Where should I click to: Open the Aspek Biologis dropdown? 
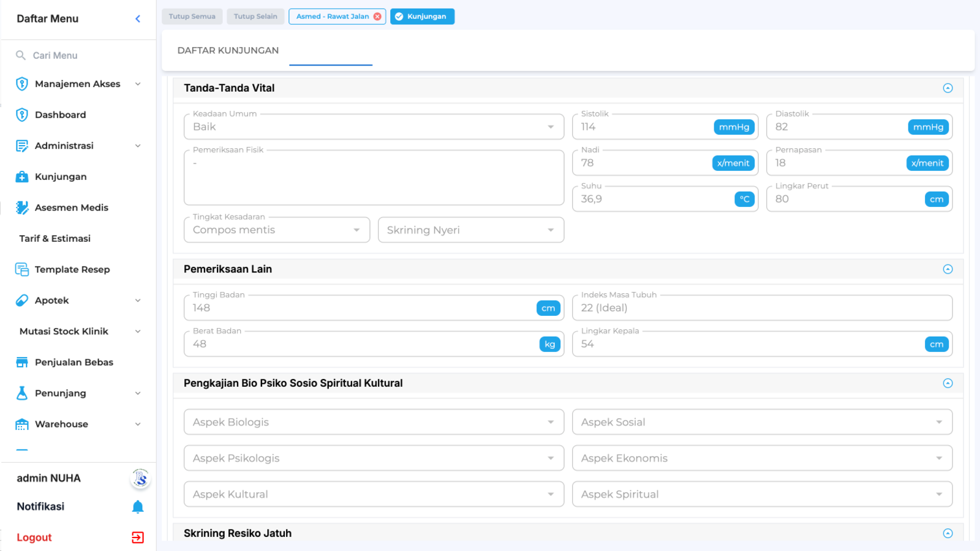coord(374,422)
